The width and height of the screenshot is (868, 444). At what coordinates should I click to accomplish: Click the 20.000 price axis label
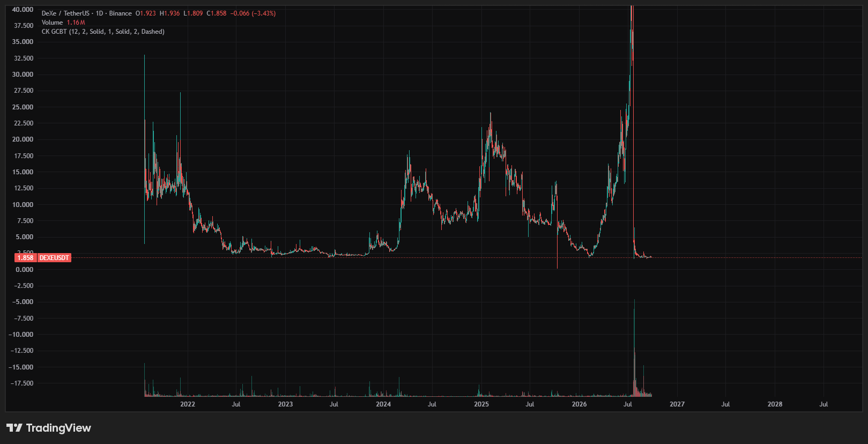23,139
